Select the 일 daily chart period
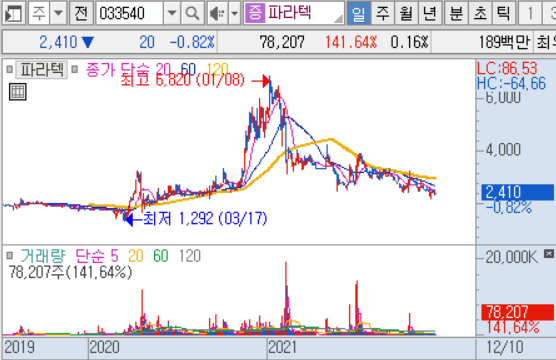 click(358, 13)
